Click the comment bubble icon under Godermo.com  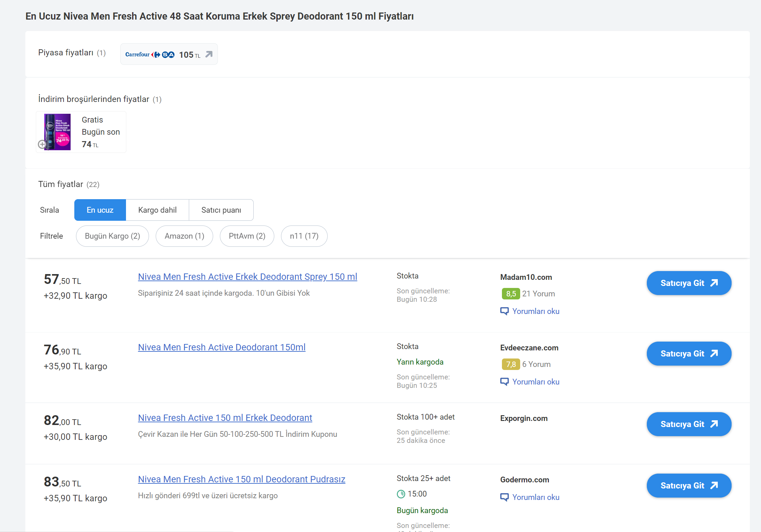click(x=504, y=497)
